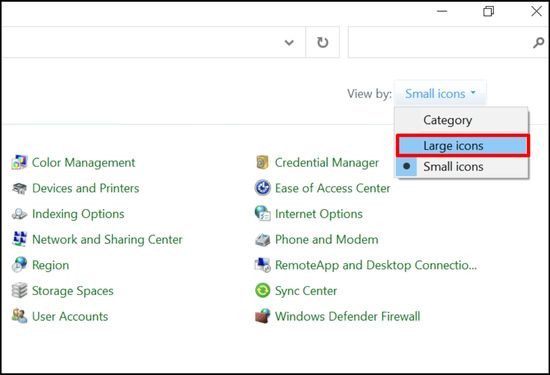The height and width of the screenshot is (375, 550).
Task: Open the Devices and Printers icon
Action: pos(19,188)
